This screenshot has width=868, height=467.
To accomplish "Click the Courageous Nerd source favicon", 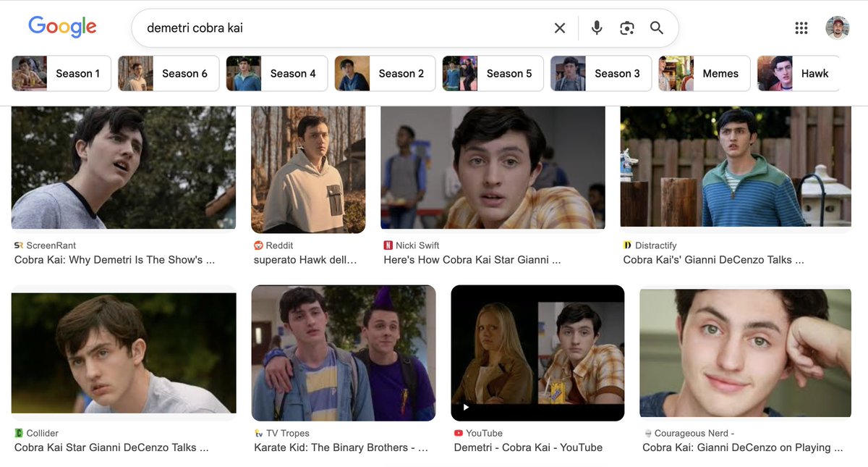I will [647, 433].
